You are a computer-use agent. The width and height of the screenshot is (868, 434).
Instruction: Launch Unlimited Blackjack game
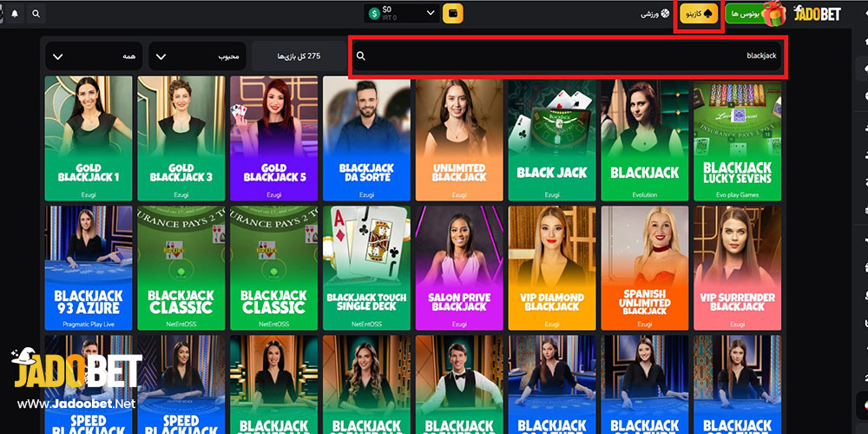pos(459,138)
